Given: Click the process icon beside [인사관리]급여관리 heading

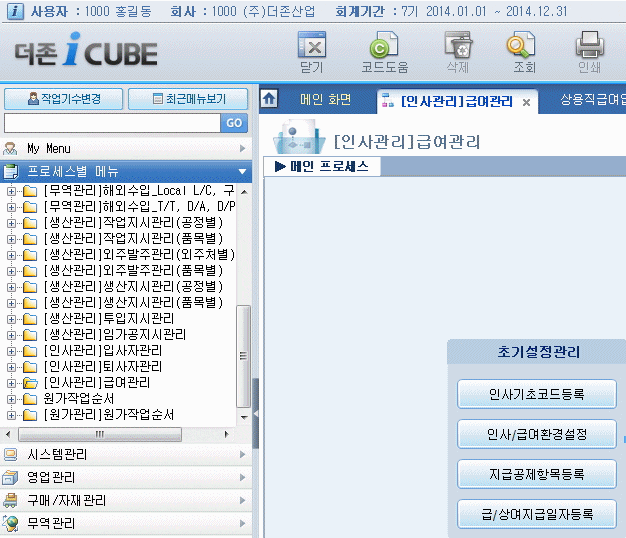Looking at the screenshot, I should point(299,137).
